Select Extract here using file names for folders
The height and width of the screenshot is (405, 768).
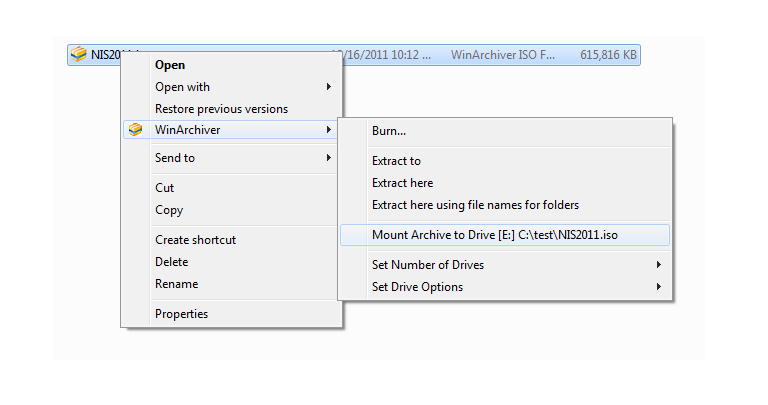pos(475,205)
